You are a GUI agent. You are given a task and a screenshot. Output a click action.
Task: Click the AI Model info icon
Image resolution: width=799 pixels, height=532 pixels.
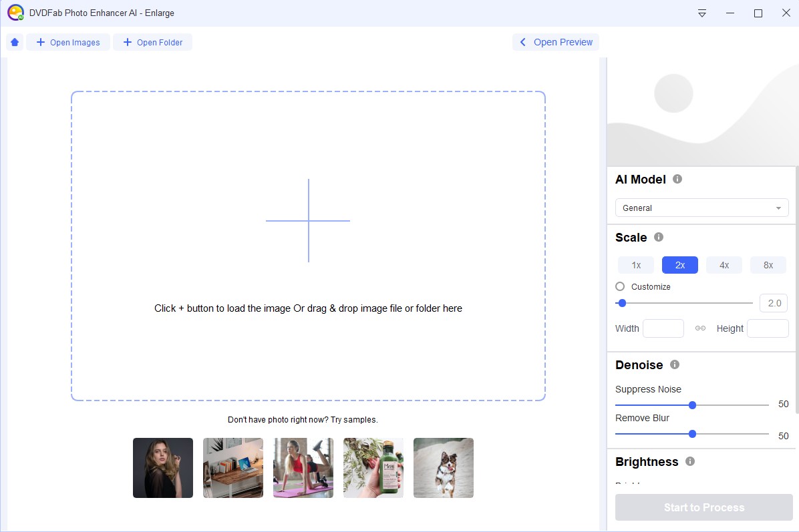(x=677, y=179)
